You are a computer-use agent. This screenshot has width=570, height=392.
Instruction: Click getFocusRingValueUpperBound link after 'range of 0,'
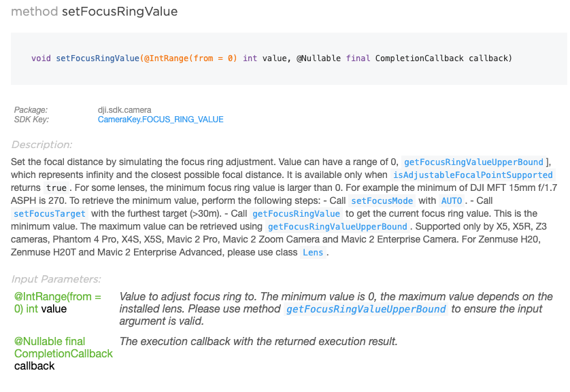473,162
